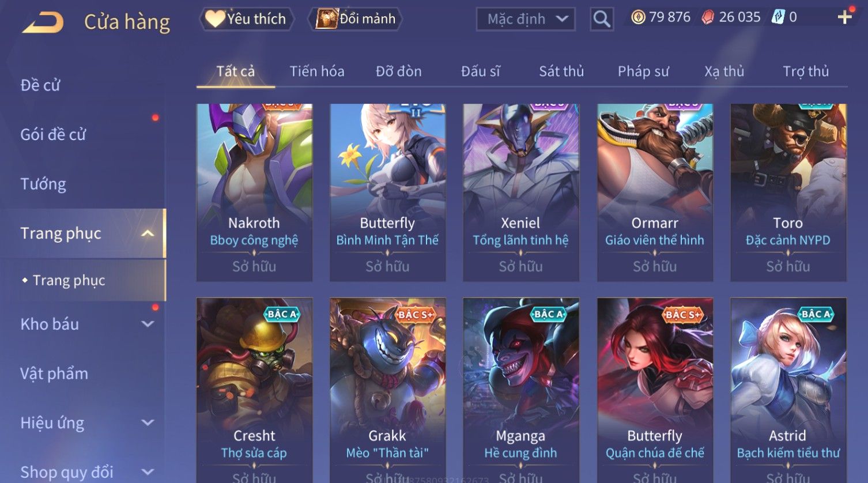
Task: Click the heart icon in Yêu thích
Action: tap(215, 19)
